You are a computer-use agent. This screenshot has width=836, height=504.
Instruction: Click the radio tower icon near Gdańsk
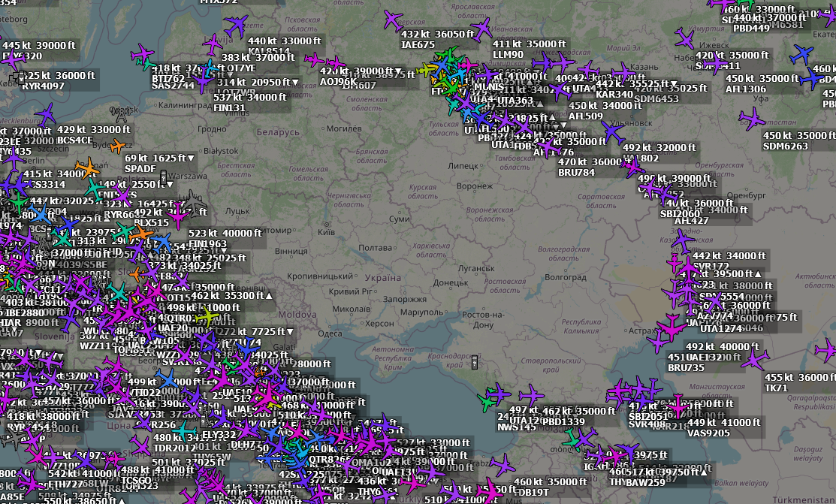click(x=121, y=114)
